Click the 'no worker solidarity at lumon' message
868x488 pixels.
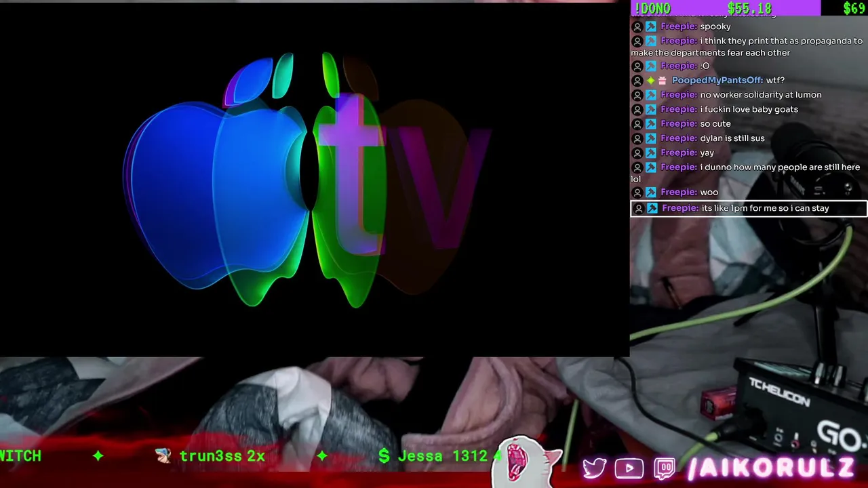761,95
